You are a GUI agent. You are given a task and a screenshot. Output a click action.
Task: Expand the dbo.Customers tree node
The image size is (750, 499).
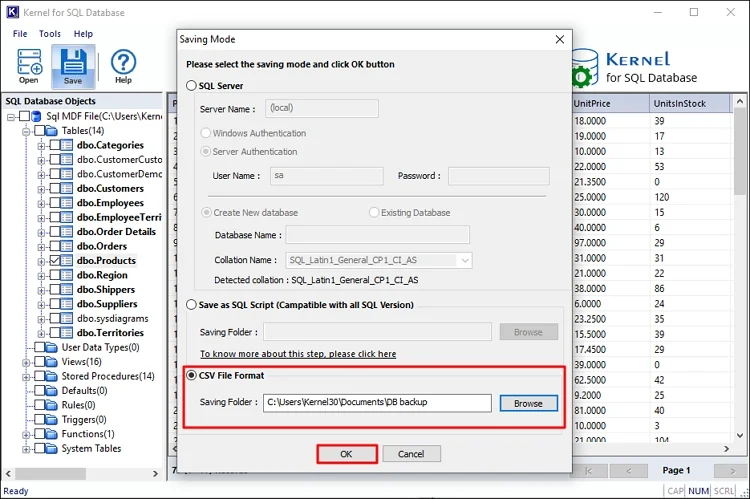[42, 189]
